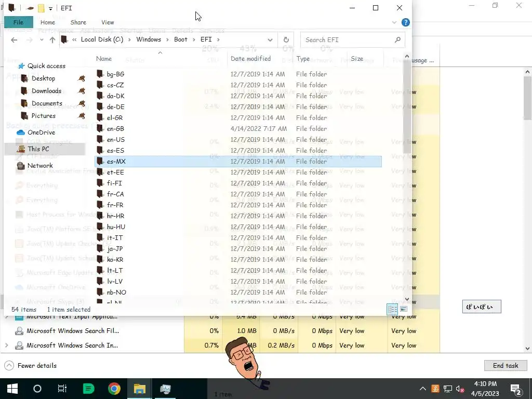532x399 pixels.
Task: Select OneDrive in the navigation pane
Action: (x=41, y=132)
